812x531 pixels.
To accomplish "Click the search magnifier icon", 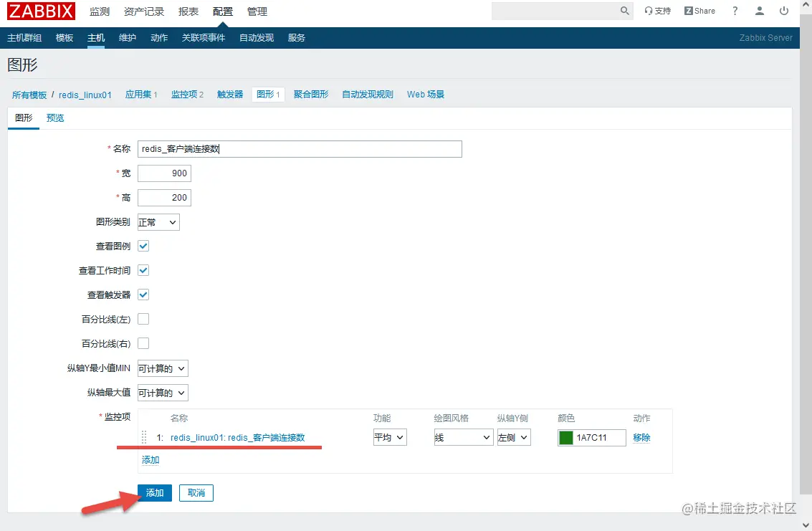I will click(x=624, y=11).
